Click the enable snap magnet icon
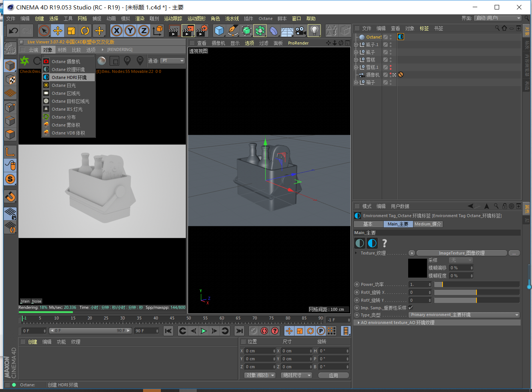532x392 pixels. point(10,196)
